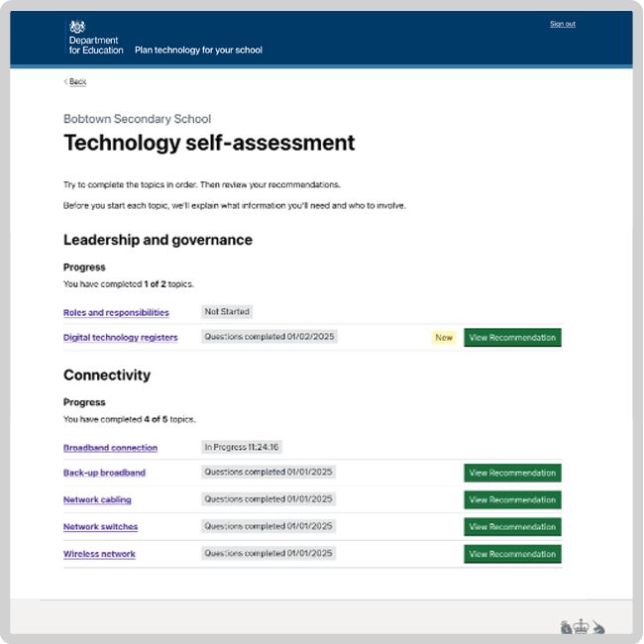This screenshot has height=644, width=644.
Task: Go back using the Back chevron link
Action: [x=75, y=81]
